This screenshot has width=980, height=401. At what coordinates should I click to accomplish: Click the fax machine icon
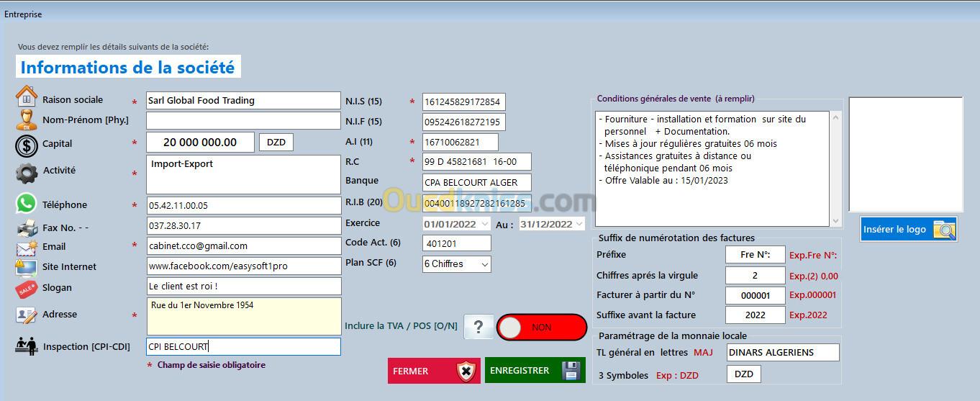27,228
